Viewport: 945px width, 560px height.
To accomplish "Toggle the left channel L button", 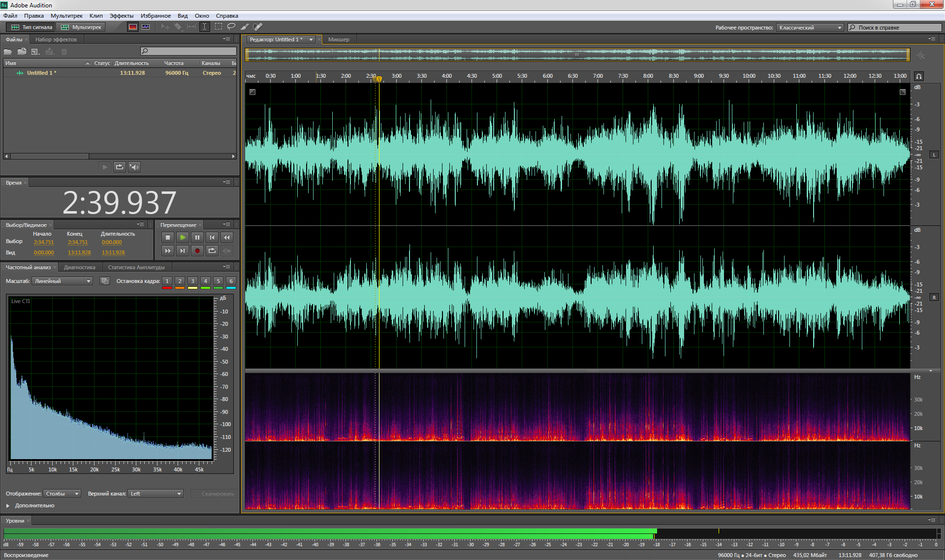I will tap(934, 155).
